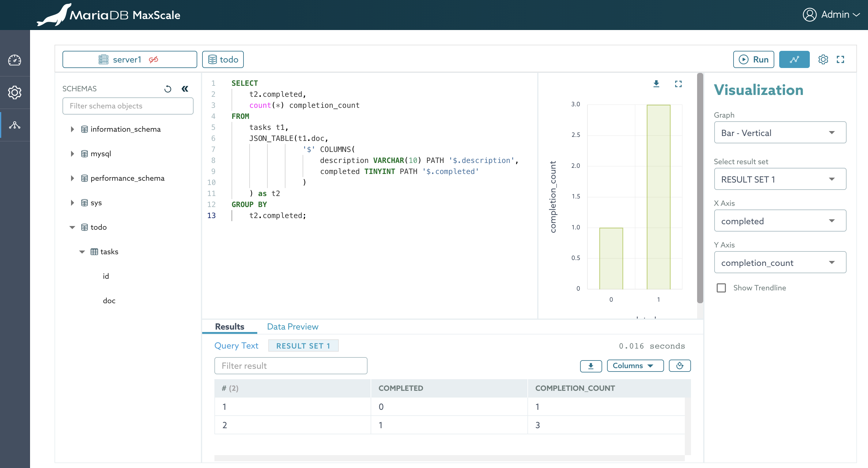
Task: Reload the schemas list with the refresh icon
Action: click(168, 89)
